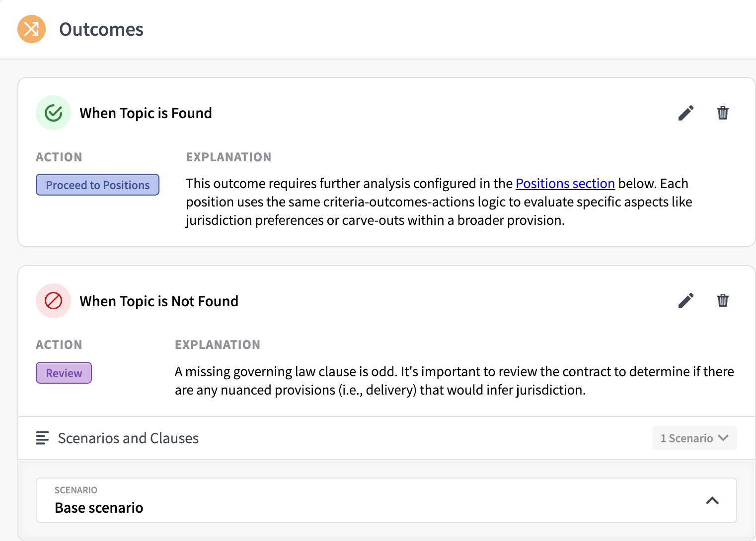Click the Proceed to Positions action badge
This screenshot has width=756, height=541.
[x=97, y=185]
